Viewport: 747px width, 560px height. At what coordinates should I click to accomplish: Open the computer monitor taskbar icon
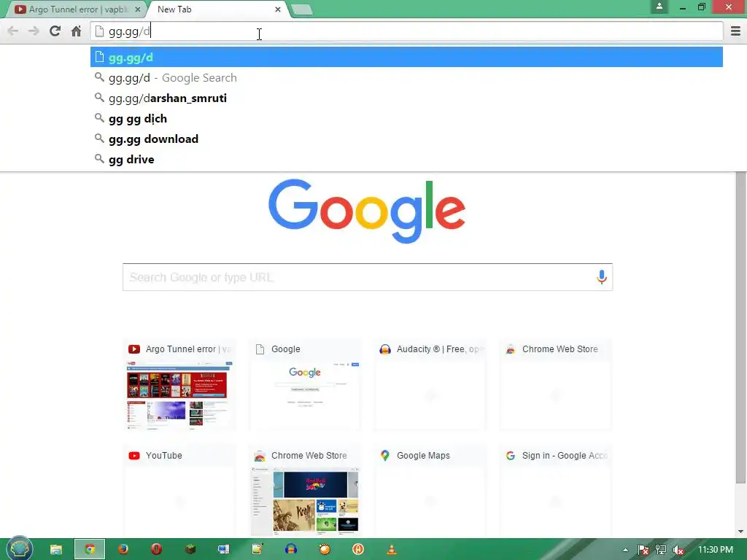click(x=223, y=550)
